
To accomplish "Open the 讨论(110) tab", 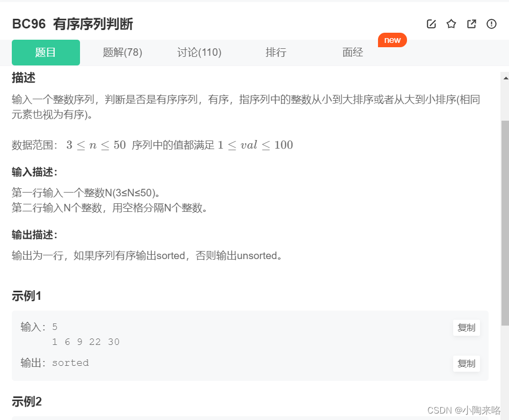I will coord(199,52).
